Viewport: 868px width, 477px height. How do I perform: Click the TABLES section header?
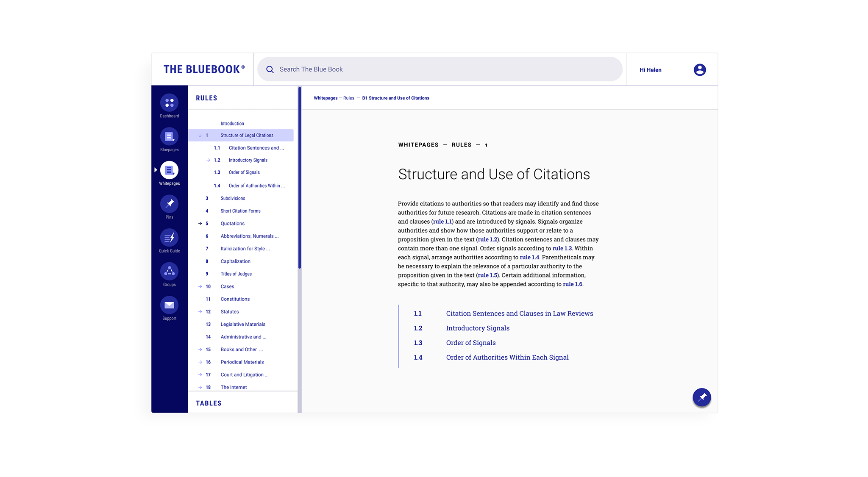tap(209, 403)
